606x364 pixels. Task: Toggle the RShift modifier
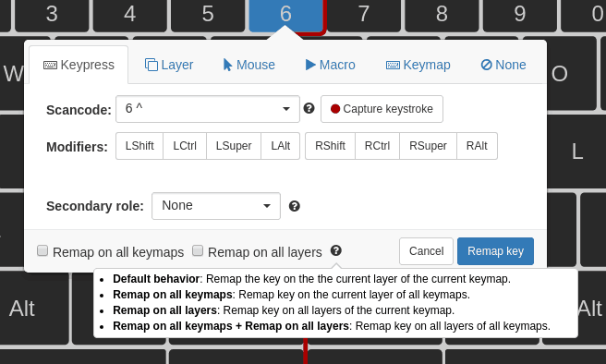point(330,146)
